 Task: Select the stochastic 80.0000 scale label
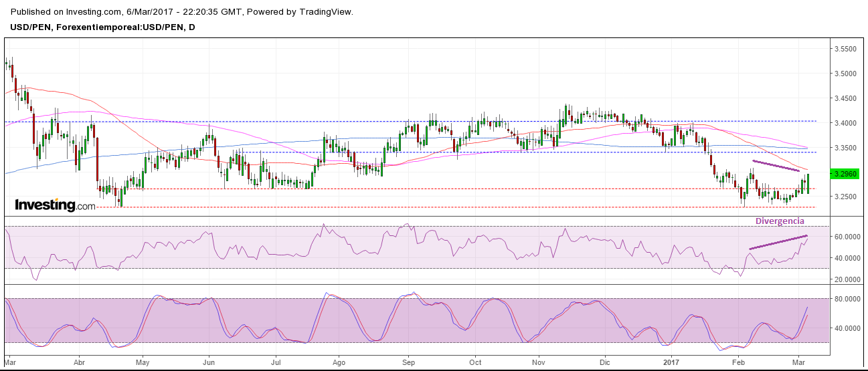point(846,299)
